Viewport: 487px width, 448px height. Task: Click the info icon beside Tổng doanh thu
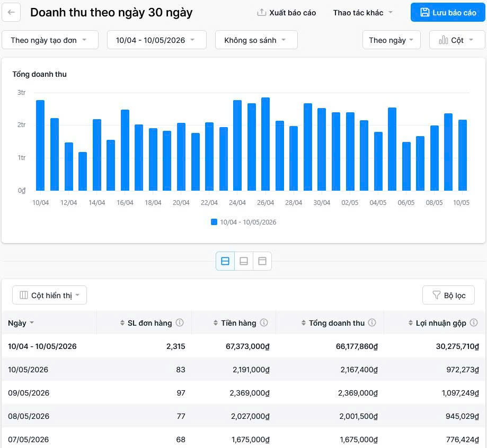click(372, 322)
